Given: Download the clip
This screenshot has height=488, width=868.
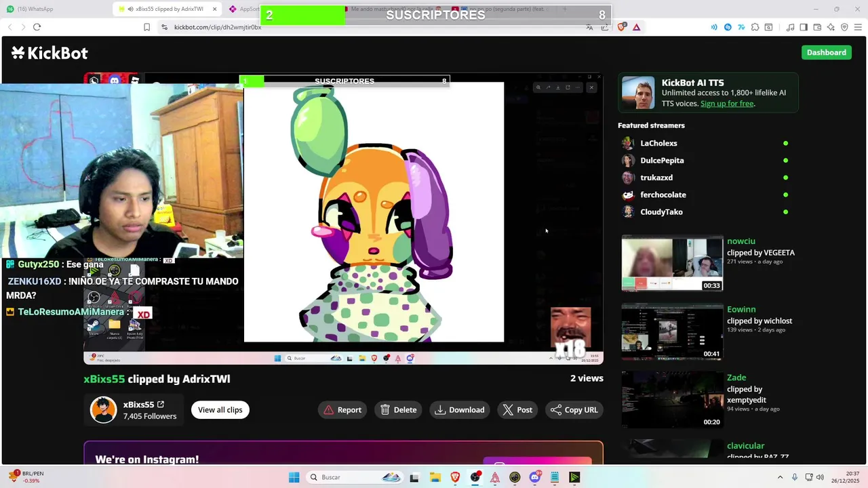Looking at the screenshot, I should (460, 409).
